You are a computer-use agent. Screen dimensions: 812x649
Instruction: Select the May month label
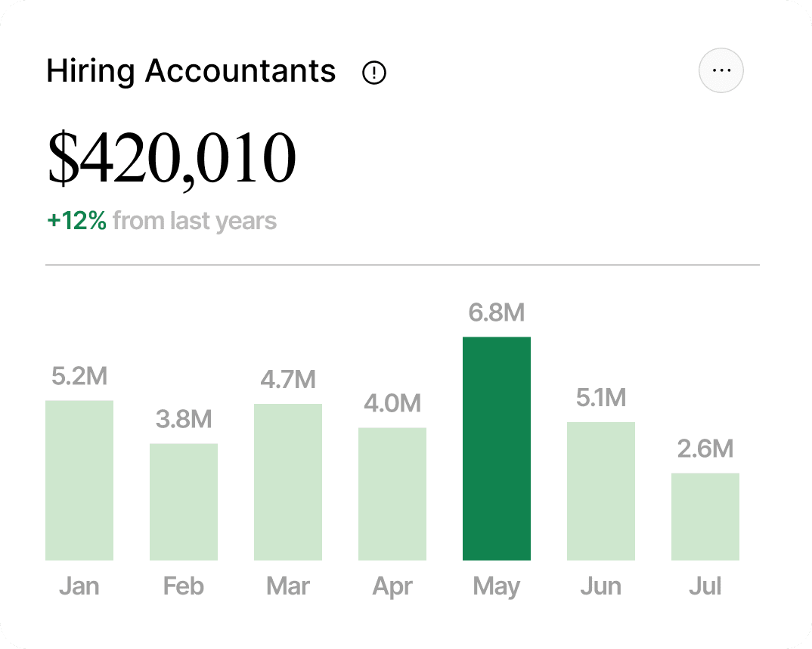pos(497,586)
